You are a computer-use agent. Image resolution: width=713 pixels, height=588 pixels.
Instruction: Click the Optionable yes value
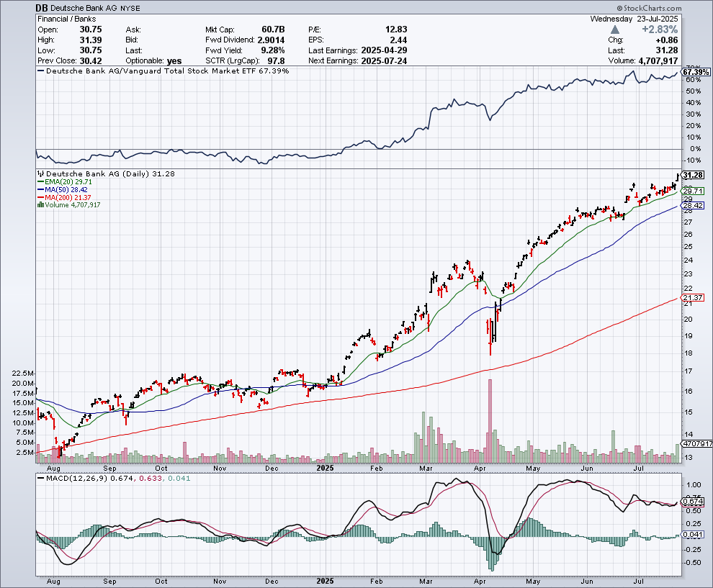point(174,61)
